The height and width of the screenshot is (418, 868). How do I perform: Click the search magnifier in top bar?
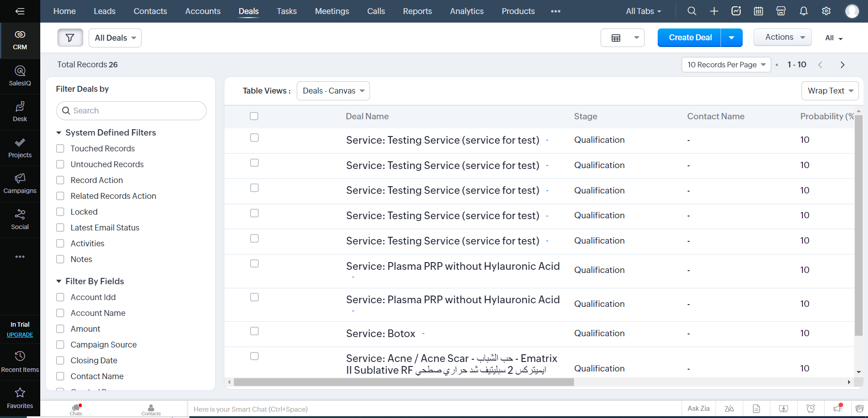(692, 11)
